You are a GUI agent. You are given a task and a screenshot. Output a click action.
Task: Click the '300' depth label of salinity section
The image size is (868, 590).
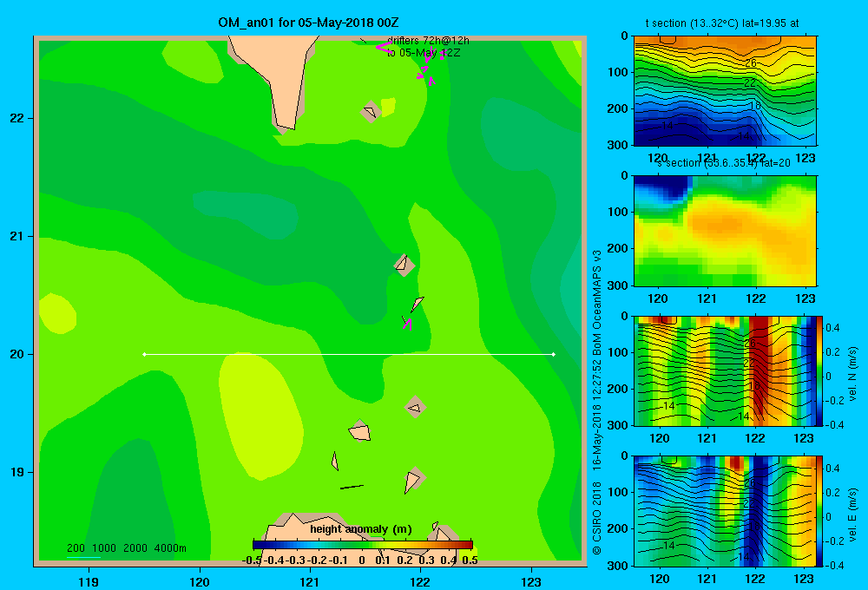coord(619,285)
